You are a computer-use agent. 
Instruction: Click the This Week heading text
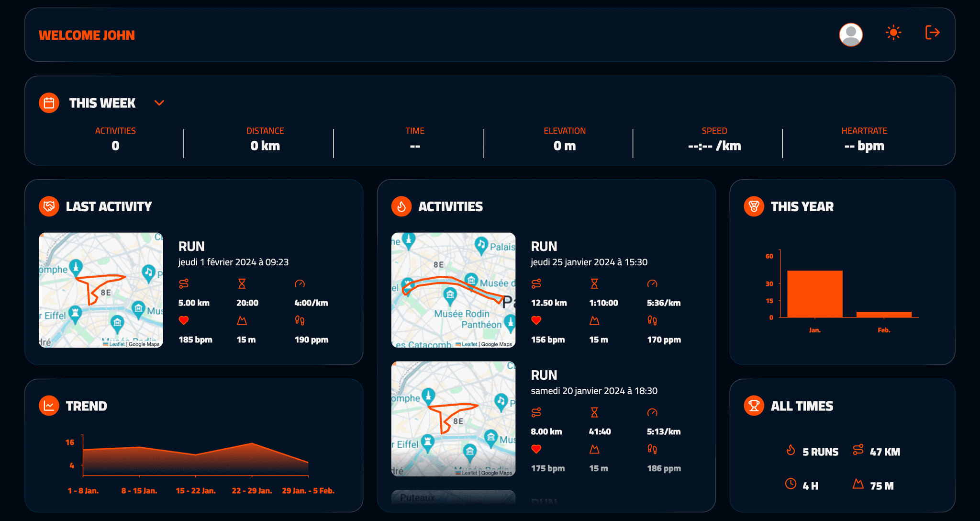pos(102,103)
